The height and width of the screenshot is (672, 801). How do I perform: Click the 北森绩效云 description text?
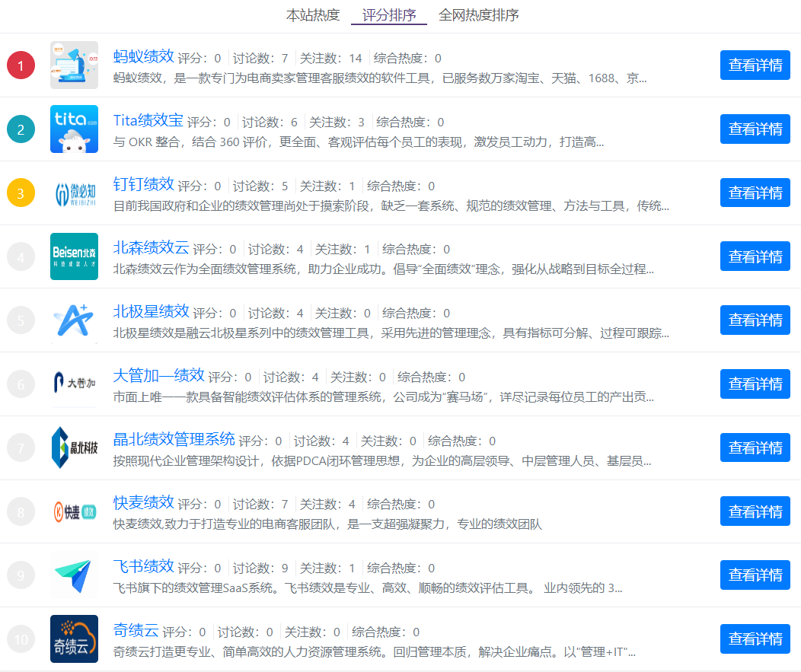(383, 269)
